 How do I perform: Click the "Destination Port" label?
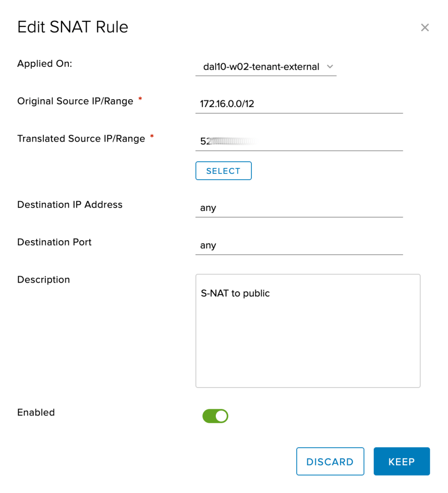click(54, 242)
